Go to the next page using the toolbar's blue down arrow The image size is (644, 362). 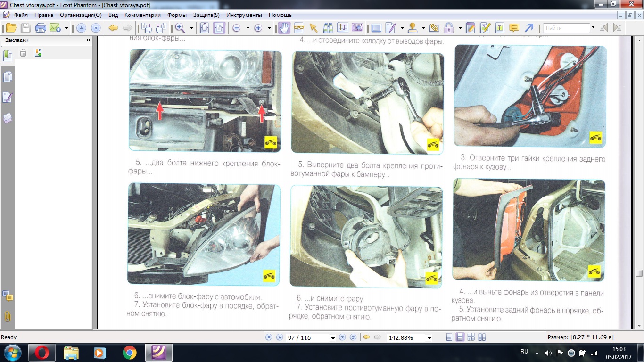pos(96,28)
